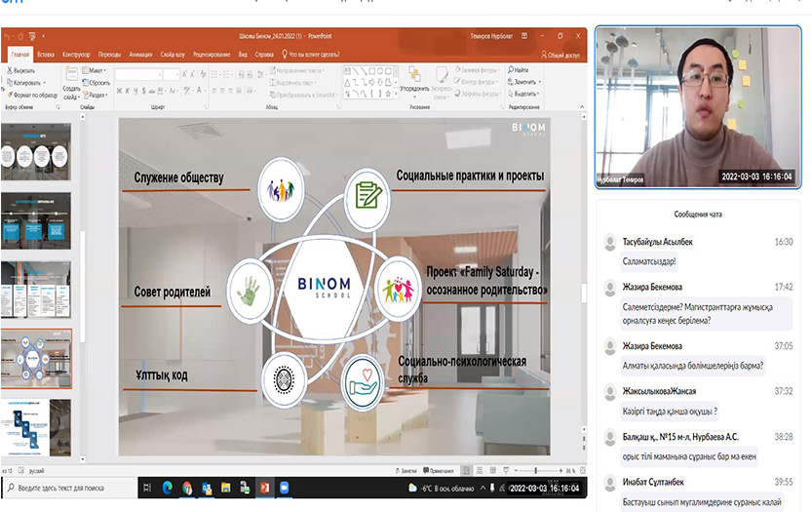
Task: Open Google Chrome from the taskbar
Action: [x=185, y=487]
